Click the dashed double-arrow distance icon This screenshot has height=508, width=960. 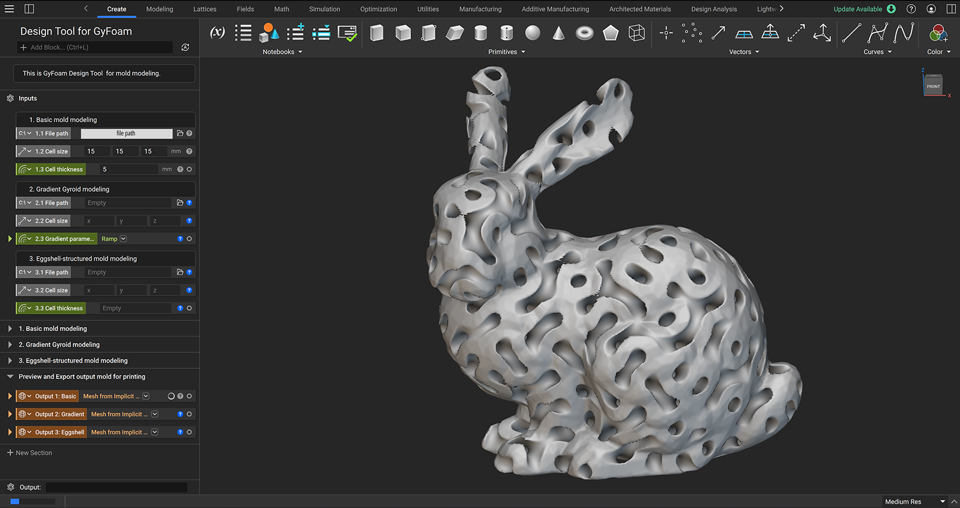point(796,33)
